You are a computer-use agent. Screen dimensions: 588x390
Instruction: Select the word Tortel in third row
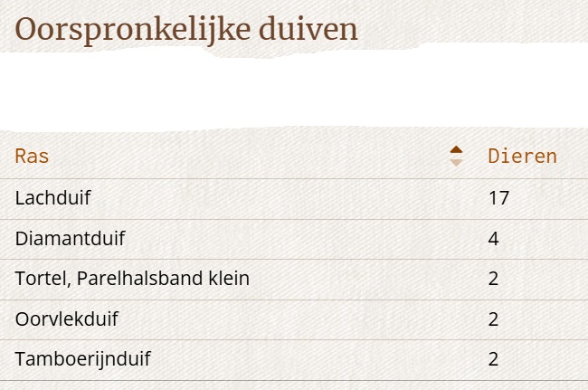click(43, 279)
